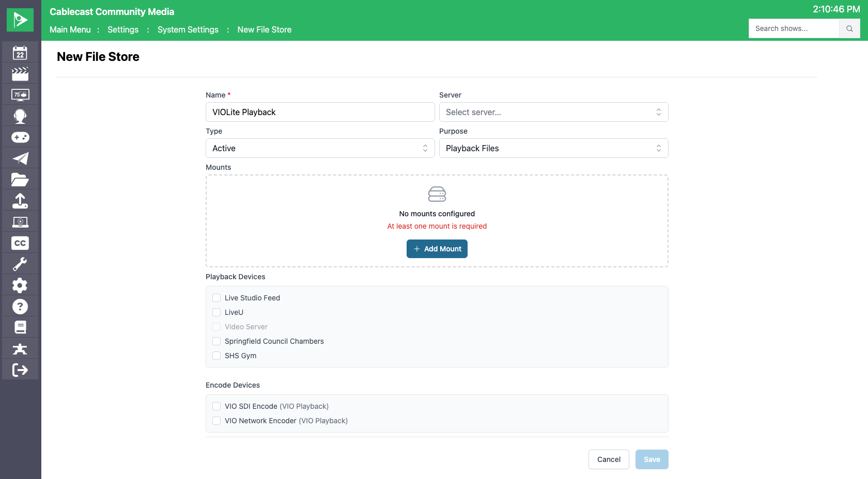Check the Live Studio Feed checkbox
This screenshot has height=479, width=868.
point(216,298)
